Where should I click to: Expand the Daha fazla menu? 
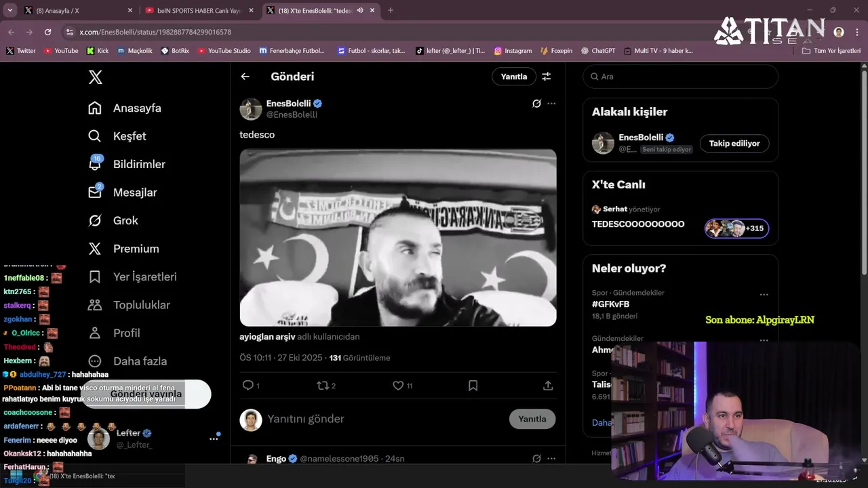[127, 361]
